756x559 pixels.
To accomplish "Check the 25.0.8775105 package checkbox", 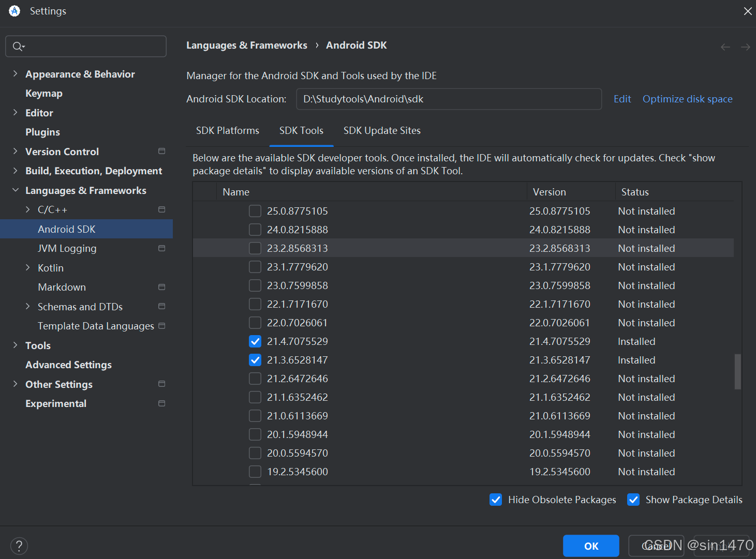I will 255,211.
